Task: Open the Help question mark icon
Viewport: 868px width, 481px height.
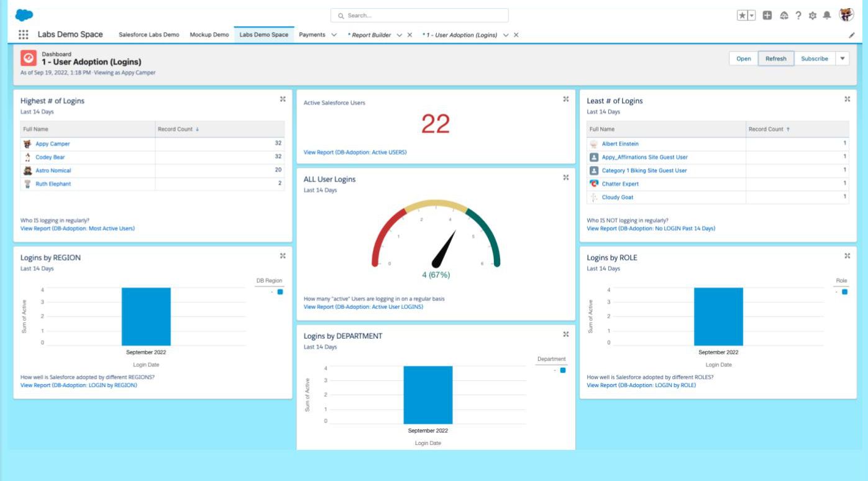Action: [x=800, y=15]
